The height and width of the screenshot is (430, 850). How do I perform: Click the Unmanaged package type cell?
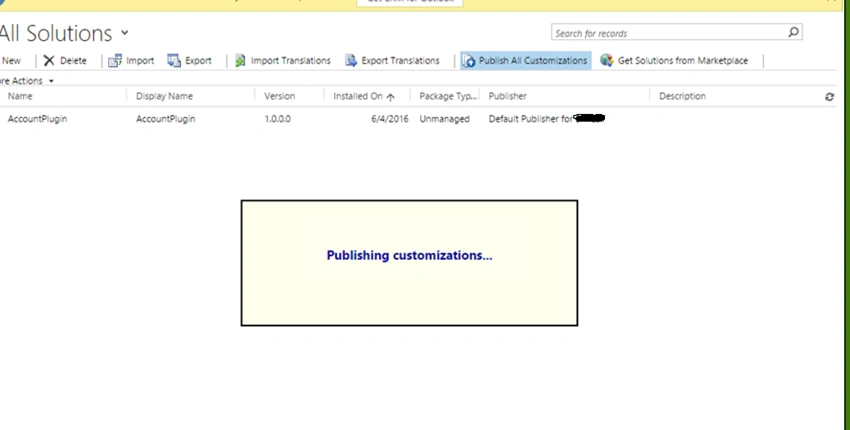click(445, 119)
